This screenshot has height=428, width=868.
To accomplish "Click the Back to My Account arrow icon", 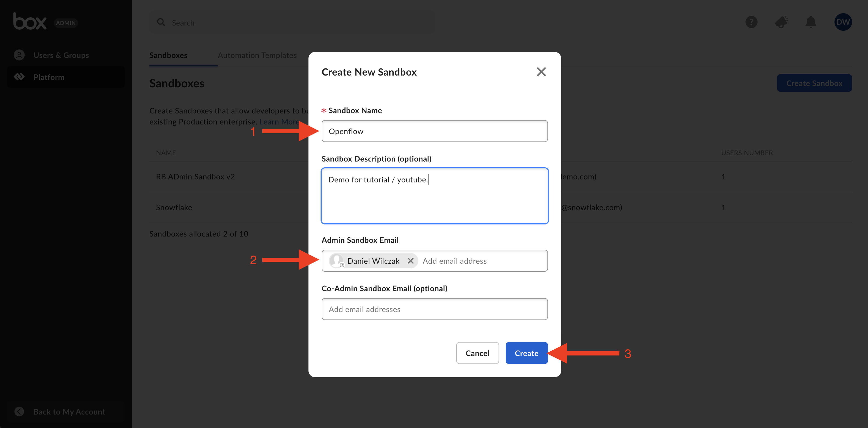I will 19,412.
